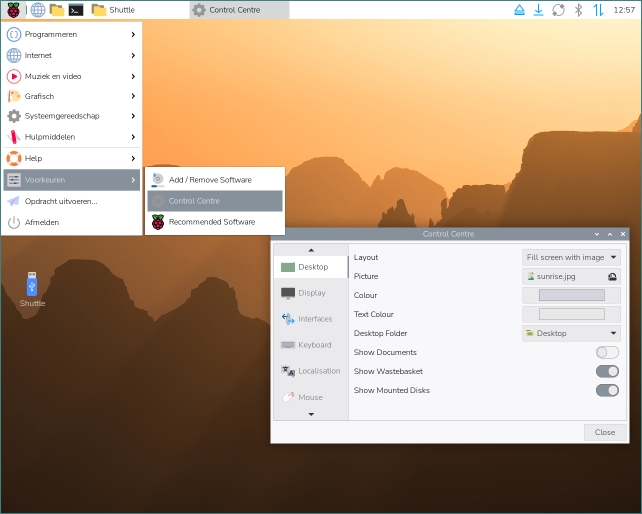
Task: Open the web browser globe icon
Action: 38,10
